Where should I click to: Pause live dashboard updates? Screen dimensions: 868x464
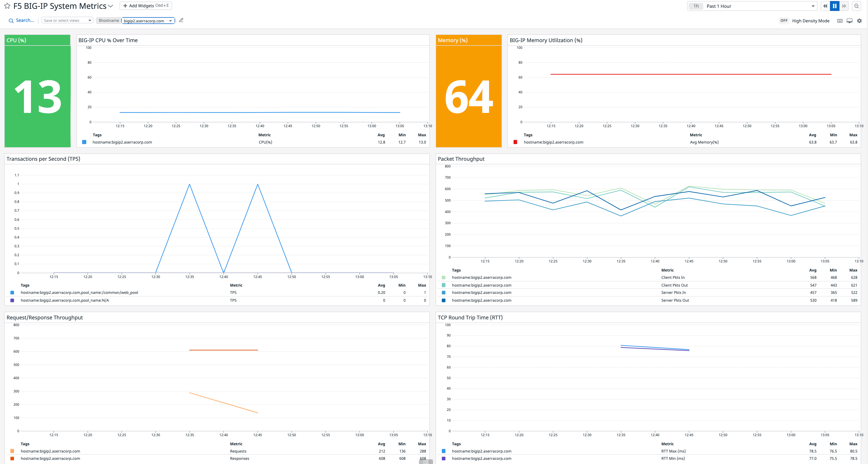point(835,6)
